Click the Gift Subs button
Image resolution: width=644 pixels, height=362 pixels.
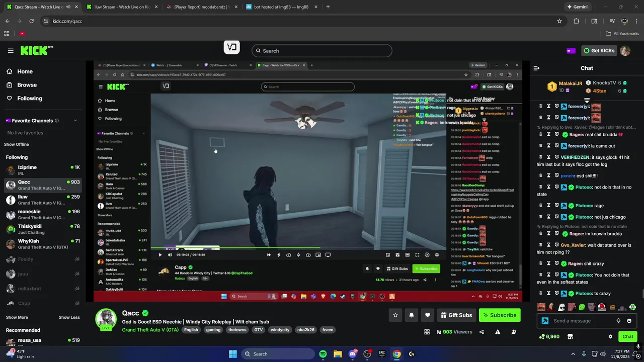(456, 315)
